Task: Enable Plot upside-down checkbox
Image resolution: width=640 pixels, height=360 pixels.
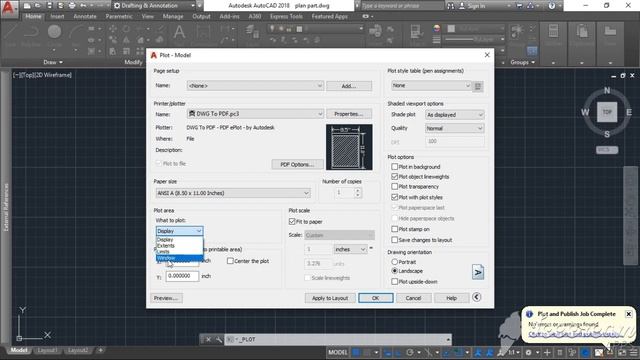Action: 394,281
